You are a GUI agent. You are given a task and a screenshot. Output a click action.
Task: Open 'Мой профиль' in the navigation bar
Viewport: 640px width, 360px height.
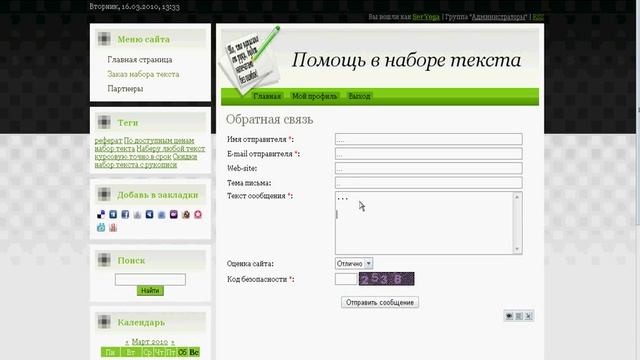[x=314, y=96]
